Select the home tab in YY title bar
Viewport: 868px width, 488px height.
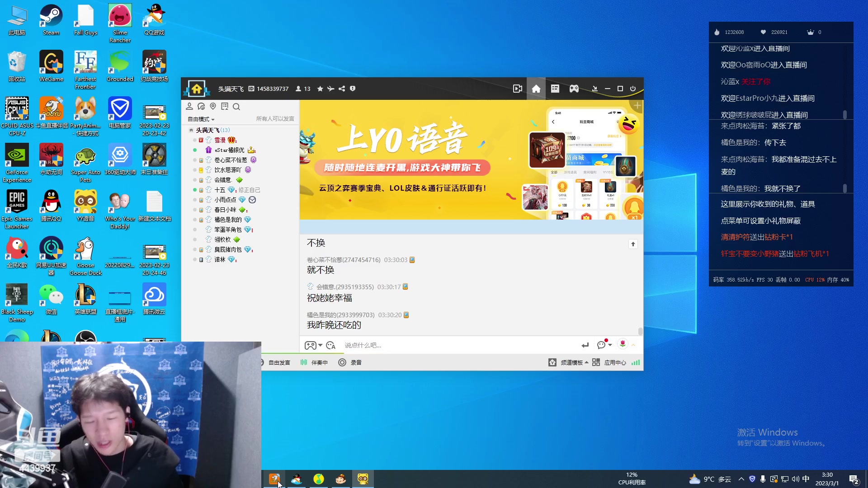click(x=536, y=89)
